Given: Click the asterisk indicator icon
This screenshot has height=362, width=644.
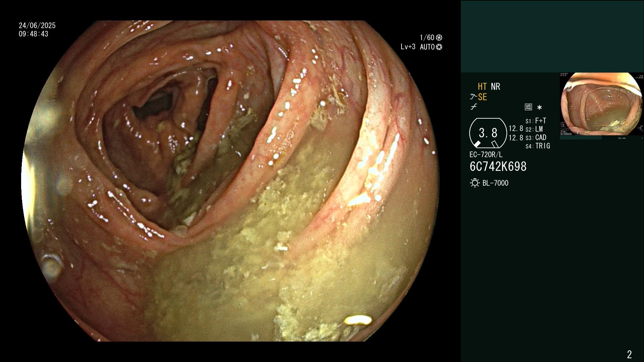Looking at the screenshot, I should pyautogui.click(x=539, y=108).
